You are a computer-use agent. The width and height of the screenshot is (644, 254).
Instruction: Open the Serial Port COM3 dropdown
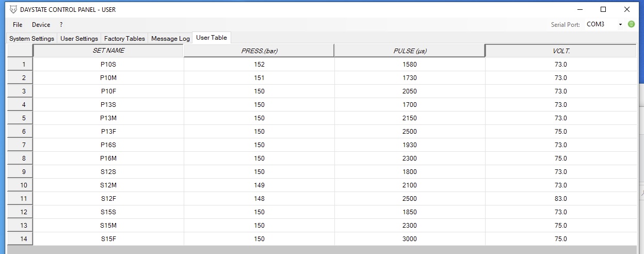click(x=605, y=24)
